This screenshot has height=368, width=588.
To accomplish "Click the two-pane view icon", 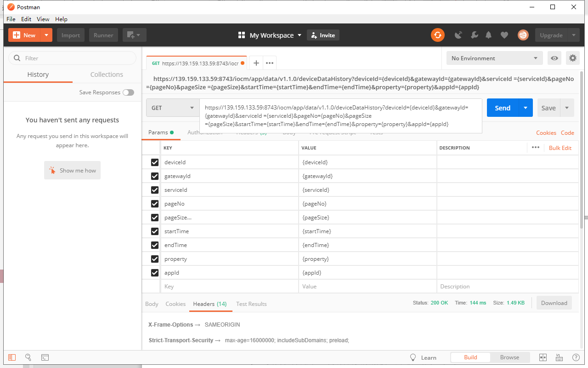I will 543,357.
